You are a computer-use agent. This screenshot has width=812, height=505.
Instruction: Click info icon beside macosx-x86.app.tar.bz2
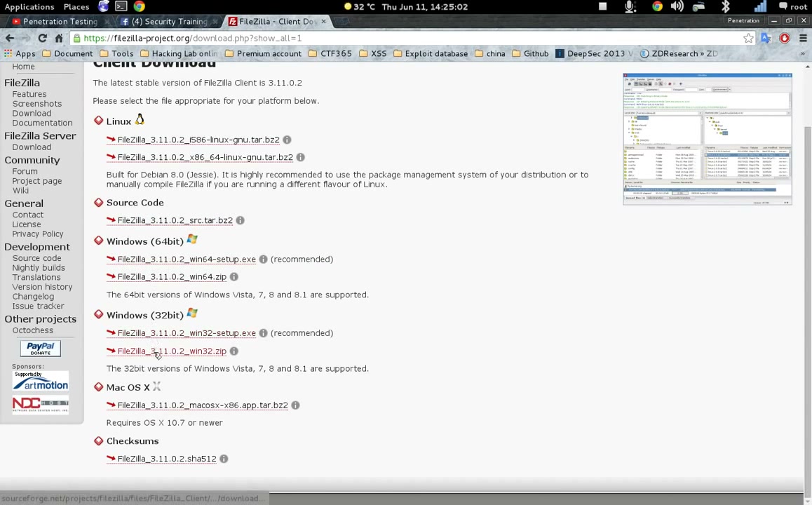295,405
